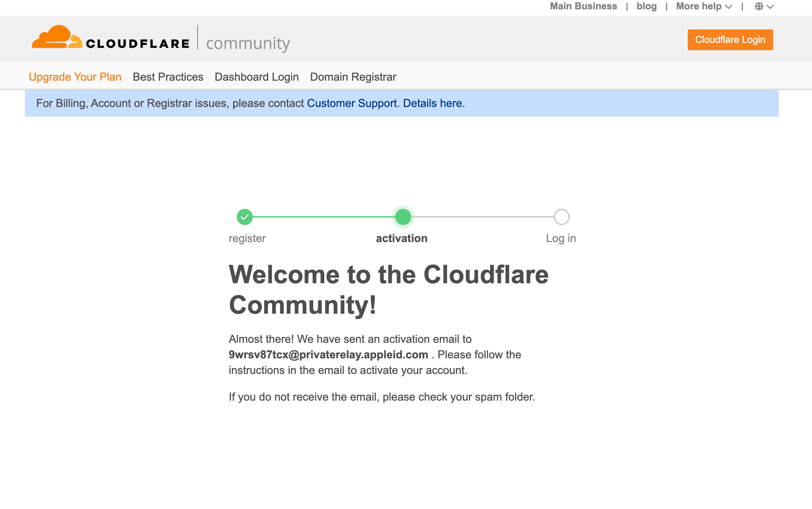This screenshot has height=509, width=812.
Task: Open the Upgrade Your Plan menu item
Action: point(75,77)
